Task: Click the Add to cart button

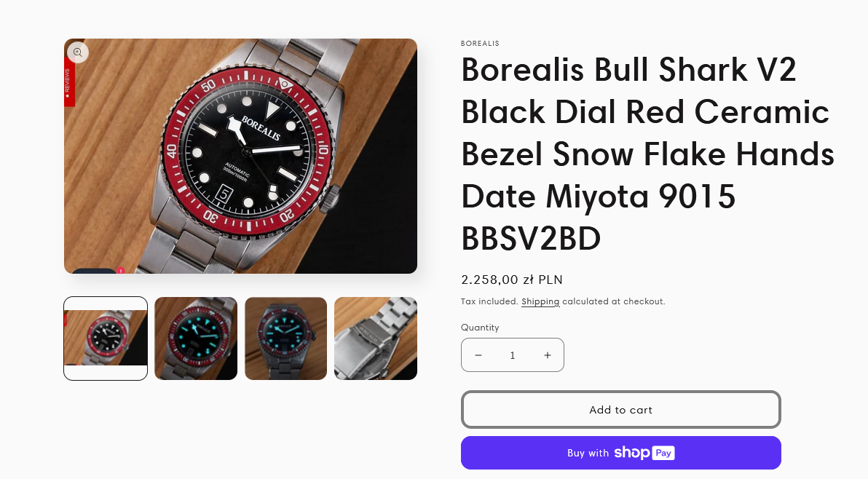Action: point(620,410)
